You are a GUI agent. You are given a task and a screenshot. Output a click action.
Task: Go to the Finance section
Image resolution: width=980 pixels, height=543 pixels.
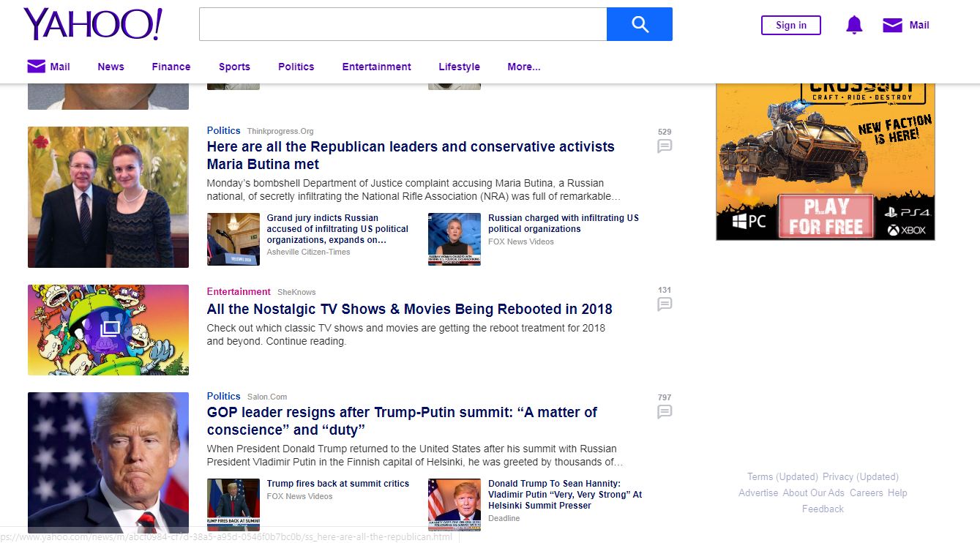coord(171,67)
